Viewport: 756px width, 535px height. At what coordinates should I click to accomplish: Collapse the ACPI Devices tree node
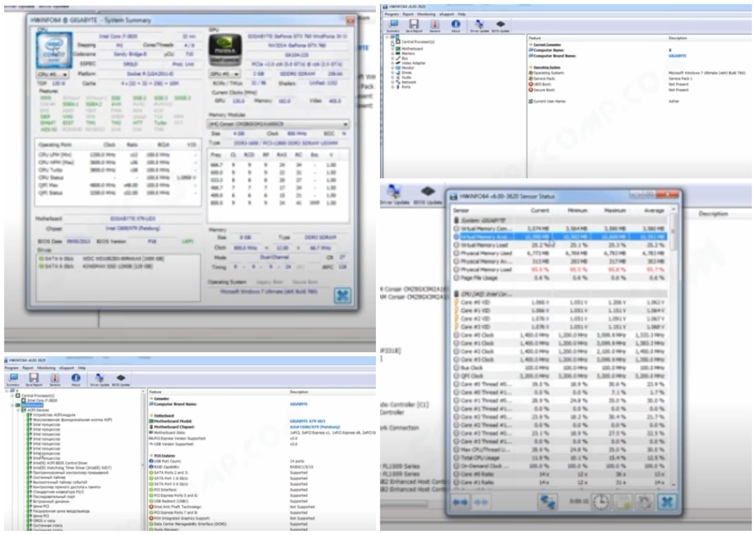(18, 411)
